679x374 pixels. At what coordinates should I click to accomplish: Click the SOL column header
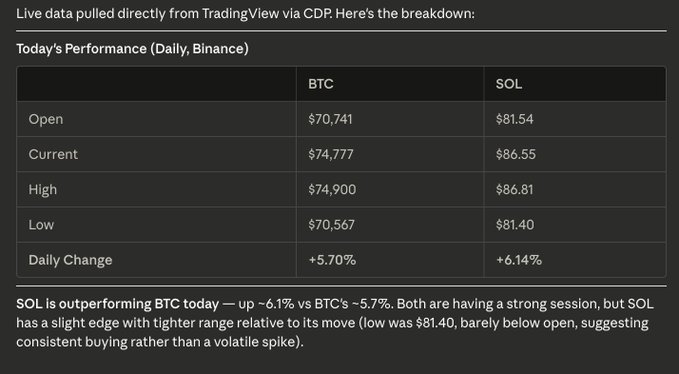pos(509,84)
